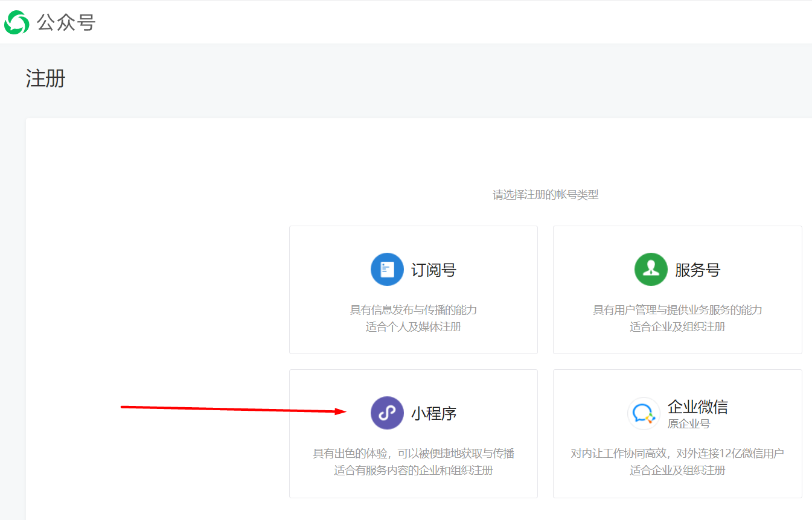
Task: Choose the 企业微信 account type label
Action: coord(697,407)
